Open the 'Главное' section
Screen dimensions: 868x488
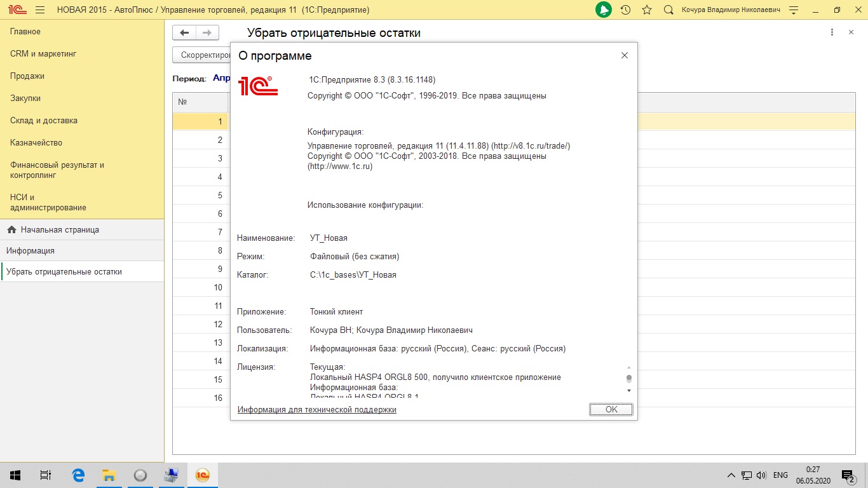[x=82, y=32]
